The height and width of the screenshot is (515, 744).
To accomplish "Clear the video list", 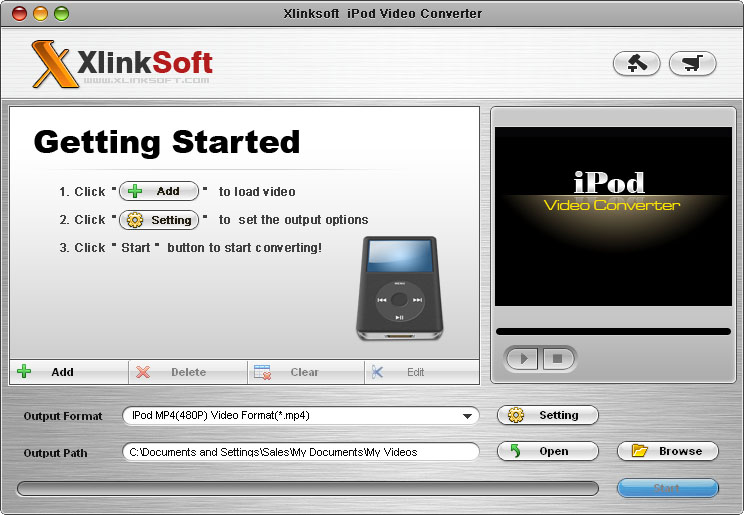I will point(306,372).
